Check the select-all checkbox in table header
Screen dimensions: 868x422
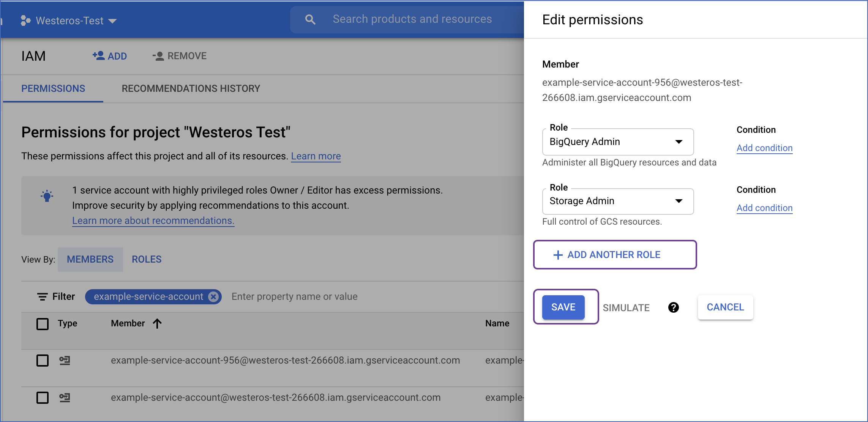click(x=42, y=324)
